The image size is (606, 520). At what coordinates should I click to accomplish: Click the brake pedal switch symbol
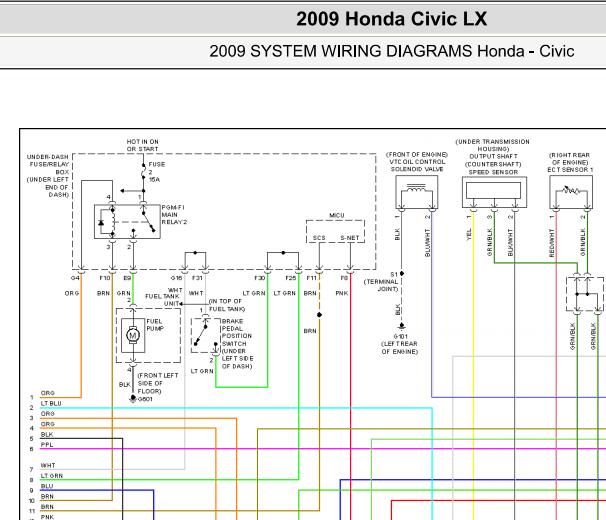(206, 335)
